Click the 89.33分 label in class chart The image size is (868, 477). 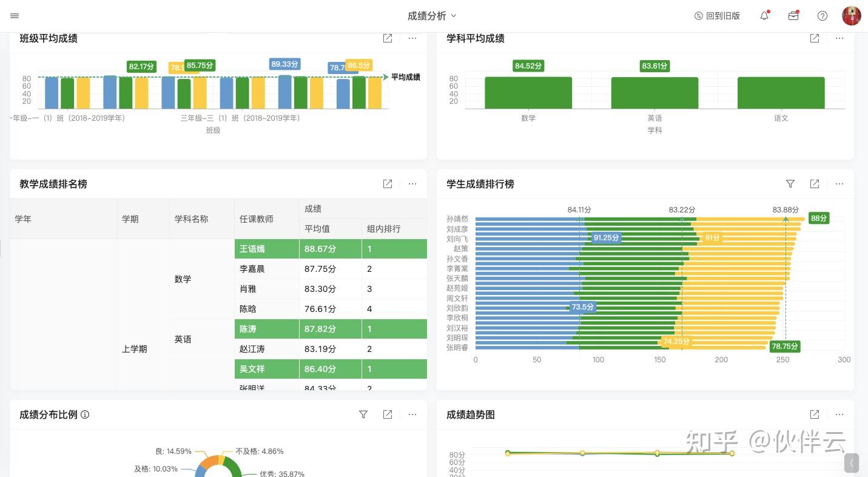[284, 64]
